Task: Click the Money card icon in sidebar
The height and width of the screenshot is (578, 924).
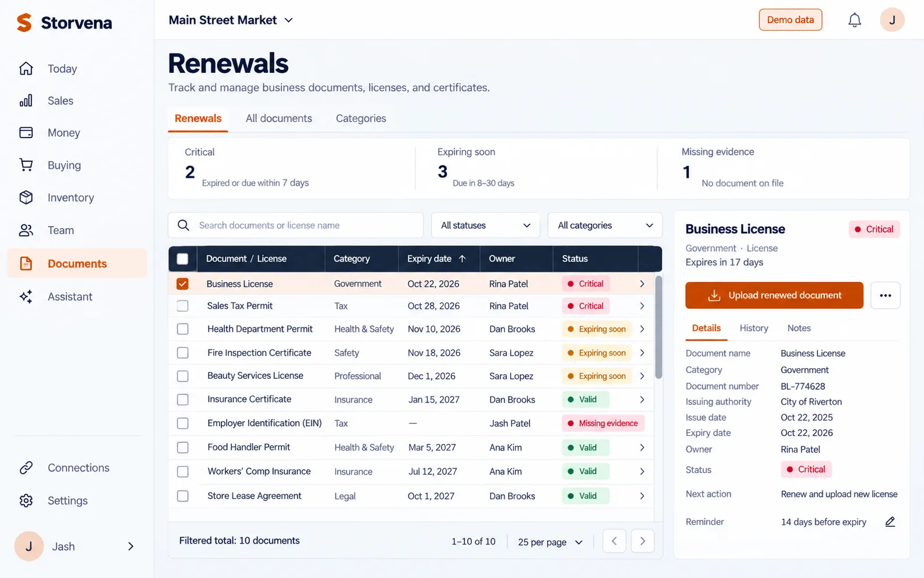Action: 26,133
